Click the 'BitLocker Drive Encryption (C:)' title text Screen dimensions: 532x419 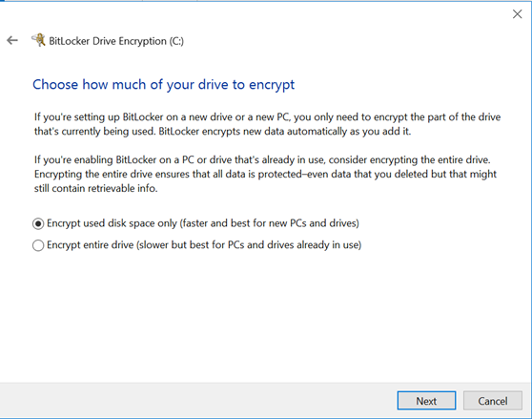pyautogui.click(x=116, y=41)
